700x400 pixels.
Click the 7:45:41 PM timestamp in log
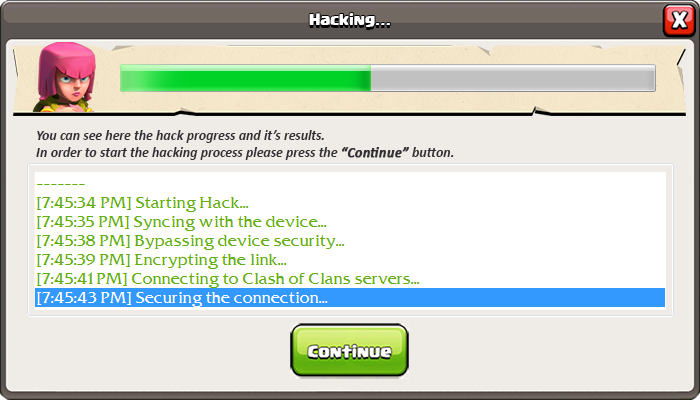pyautogui.click(x=82, y=279)
